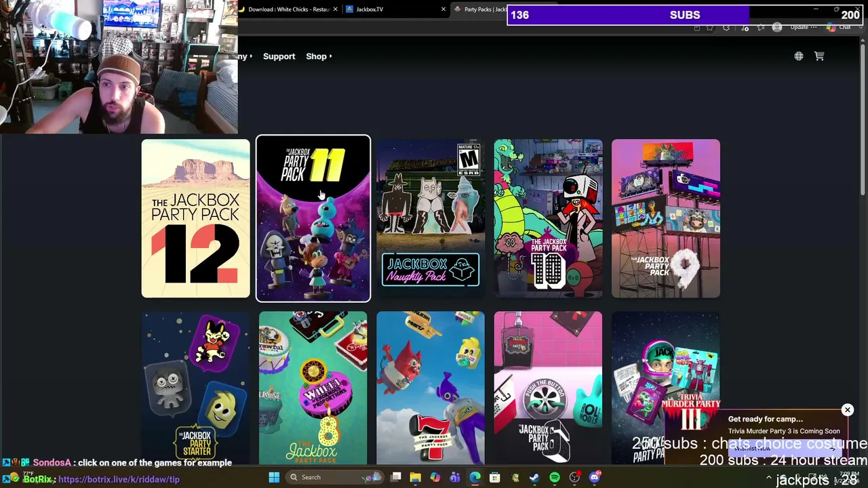
Task: Open Steam from the taskbar
Action: [534, 477]
